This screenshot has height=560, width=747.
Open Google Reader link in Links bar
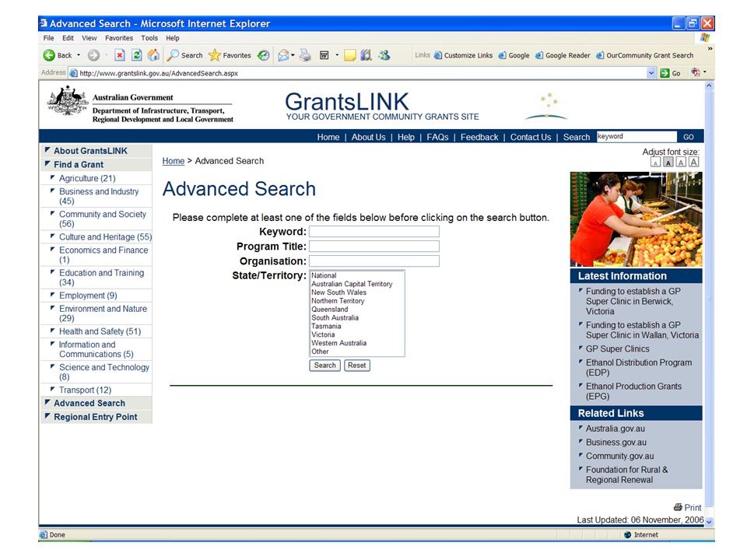click(x=563, y=55)
